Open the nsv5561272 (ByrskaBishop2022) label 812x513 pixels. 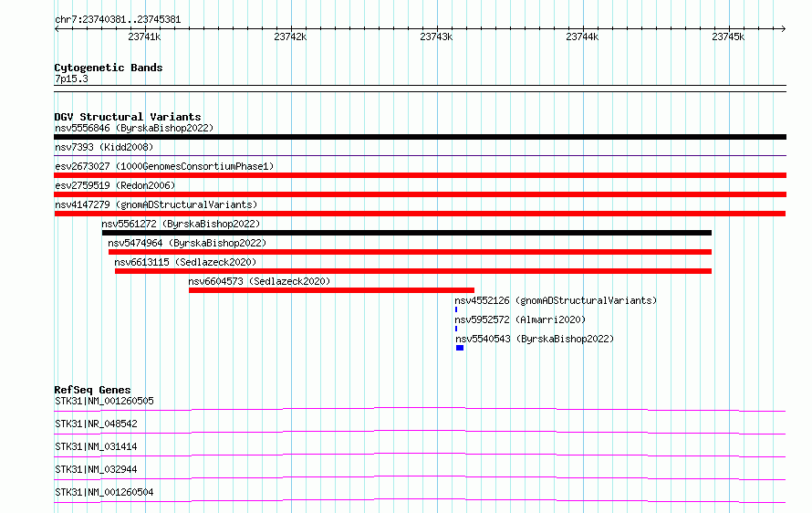point(181,224)
